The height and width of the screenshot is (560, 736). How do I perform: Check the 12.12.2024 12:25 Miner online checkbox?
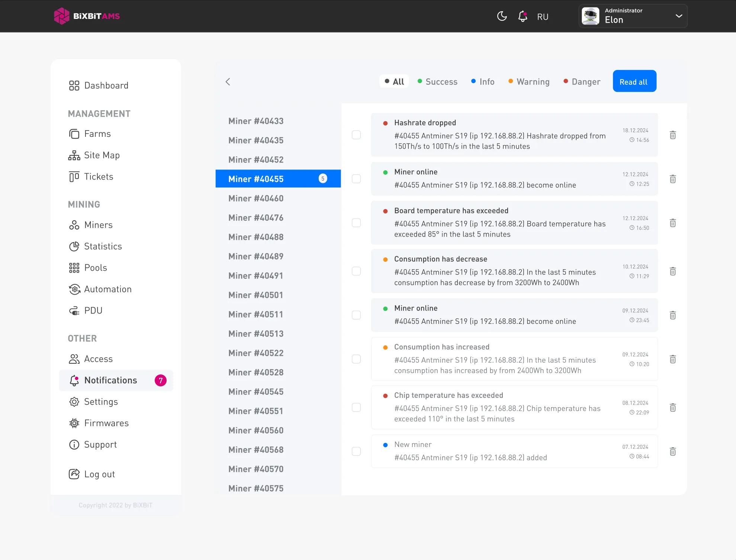[356, 178]
